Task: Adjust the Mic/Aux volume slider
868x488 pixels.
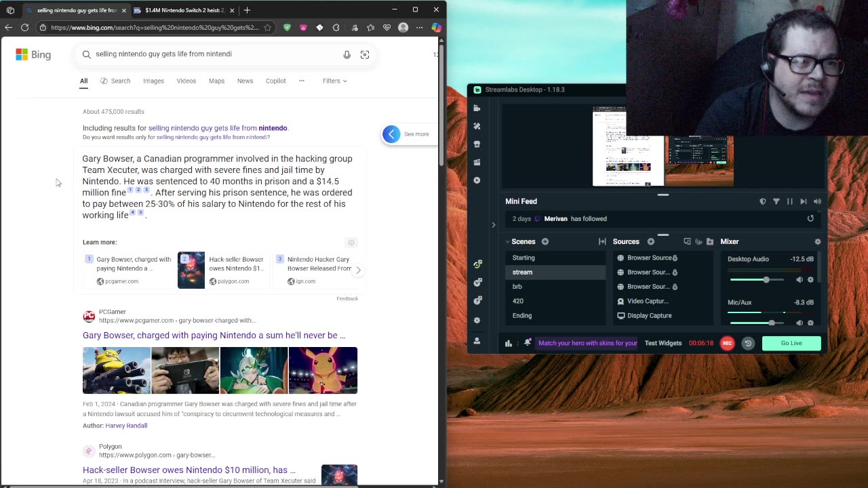Action: coord(757,323)
